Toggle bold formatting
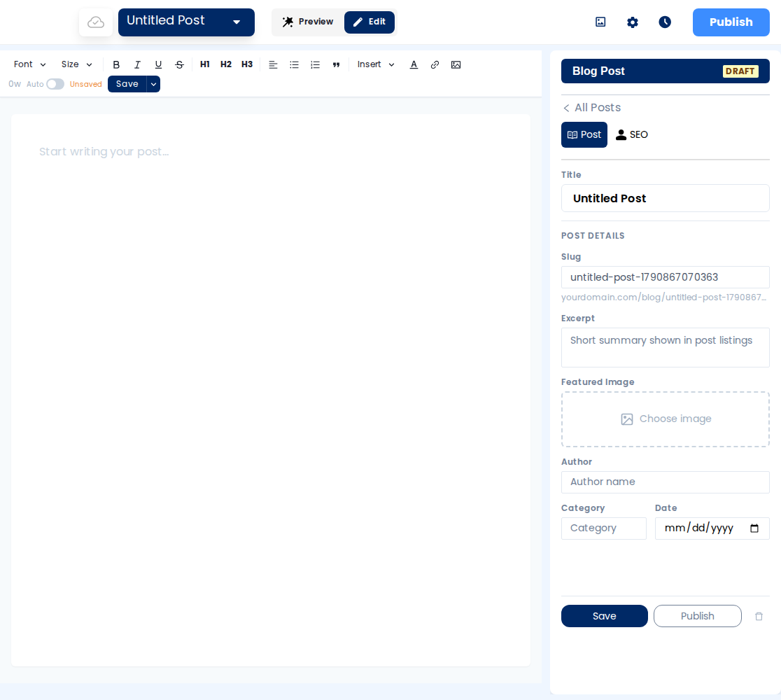Viewport: 781px width, 700px height. [116, 65]
